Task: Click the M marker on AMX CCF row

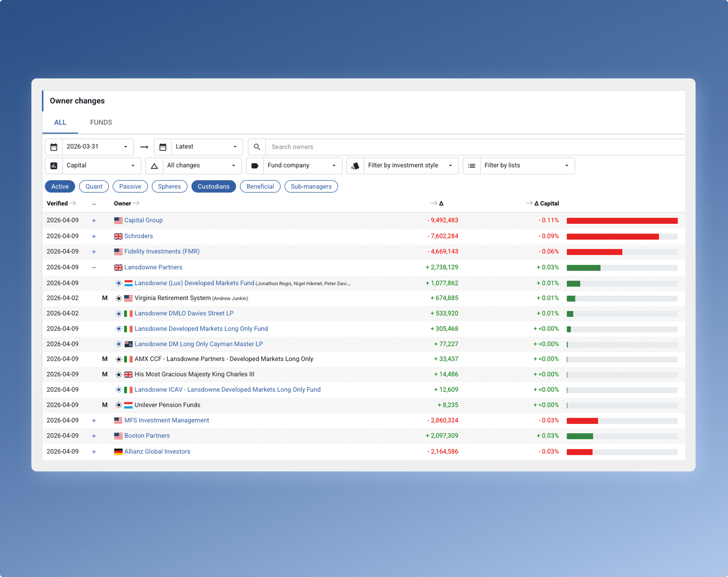Action: pyautogui.click(x=105, y=359)
